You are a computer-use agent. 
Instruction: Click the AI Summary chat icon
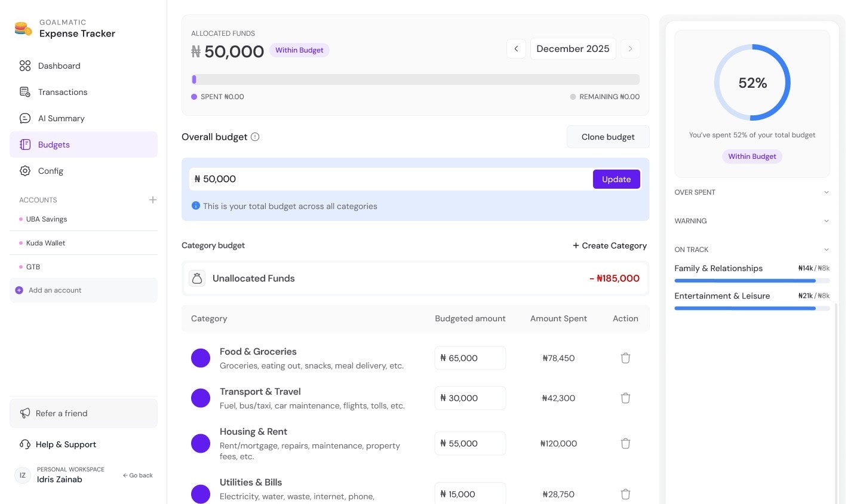tap(24, 118)
